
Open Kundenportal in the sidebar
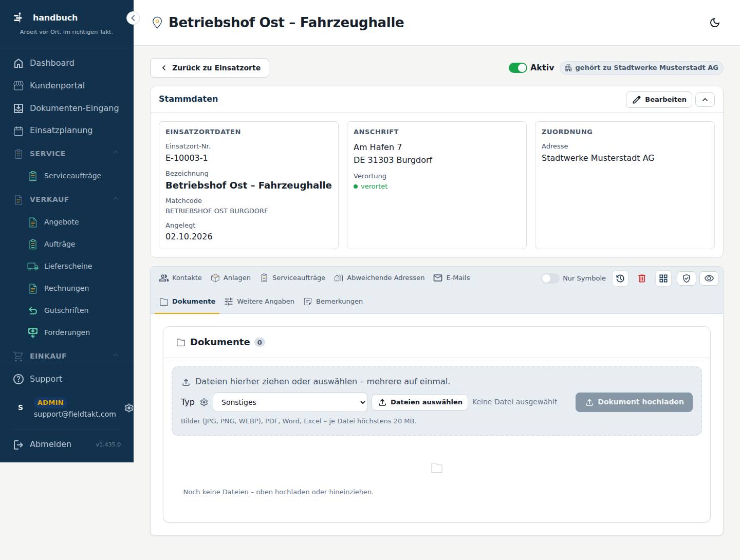[67, 86]
